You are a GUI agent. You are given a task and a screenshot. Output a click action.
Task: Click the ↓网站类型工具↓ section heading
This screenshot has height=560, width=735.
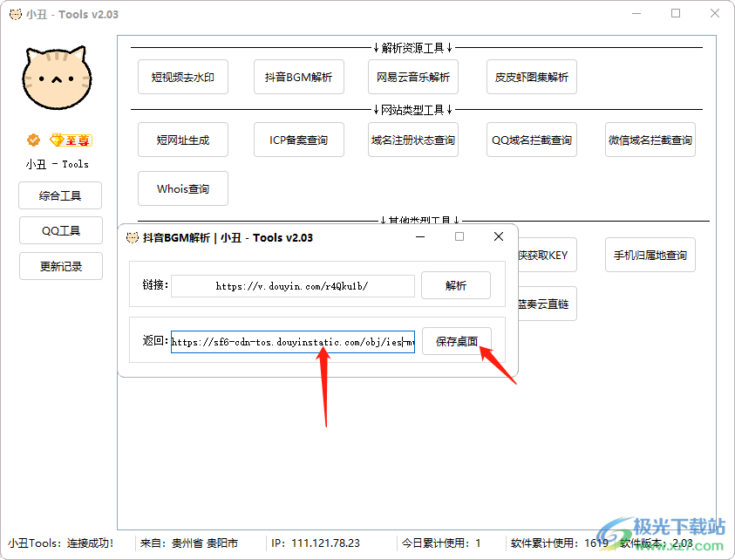coord(413,110)
